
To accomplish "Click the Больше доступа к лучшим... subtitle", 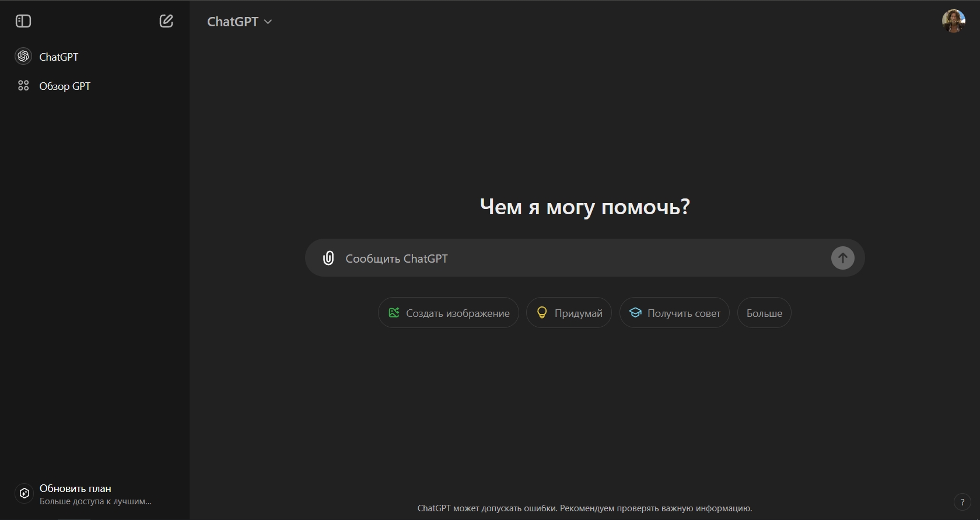I will coord(96,501).
